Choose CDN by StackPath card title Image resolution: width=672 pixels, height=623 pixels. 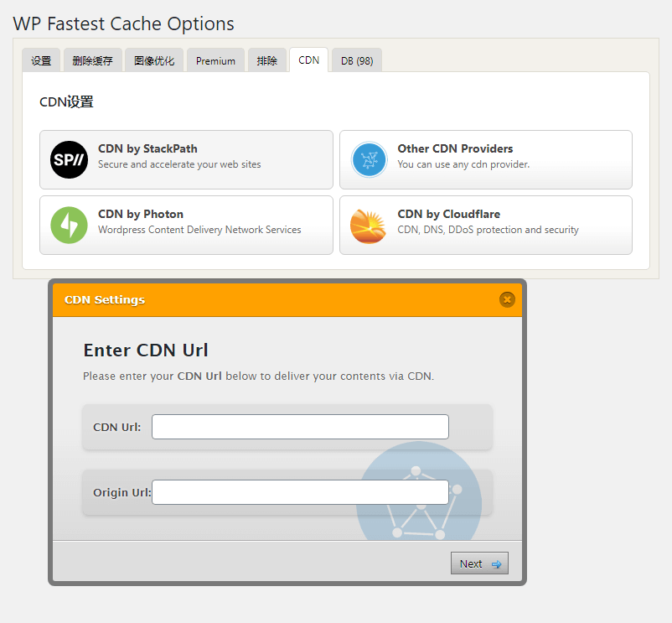(147, 148)
